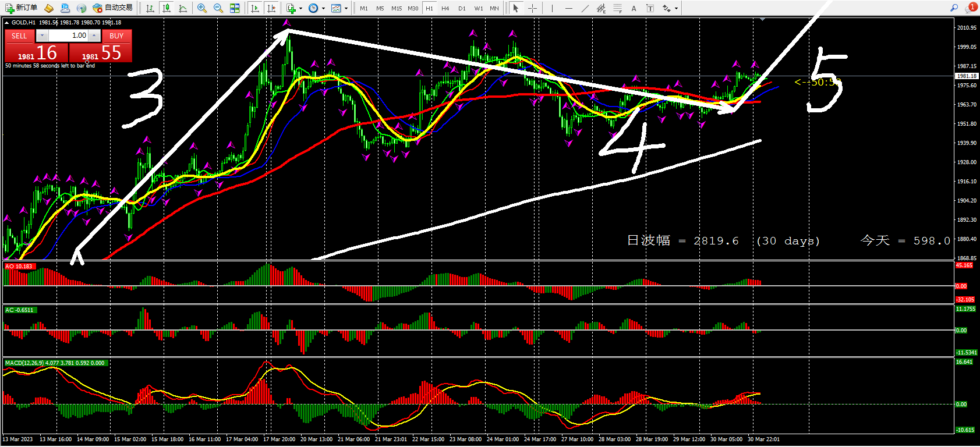The width and height of the screenshot is (980, 447).
Task: Open the Indicators list dropdown arrow
Action: 300,8
